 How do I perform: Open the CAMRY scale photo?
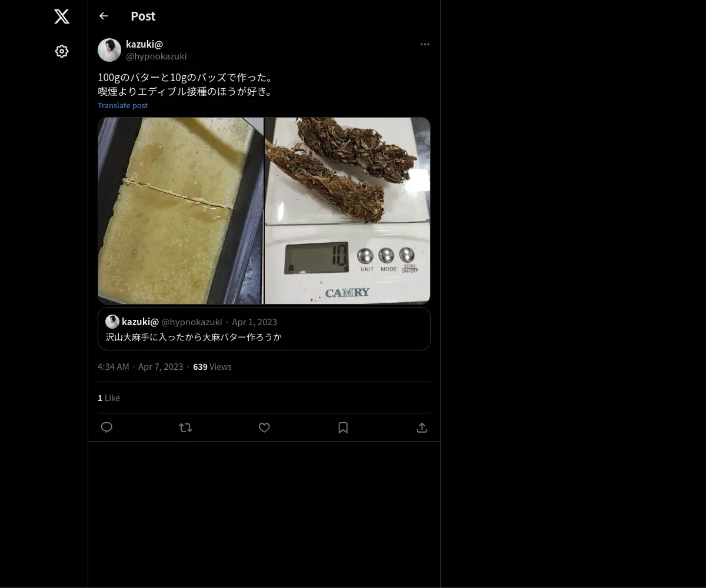pyautogui.click(x=347, y=211)
